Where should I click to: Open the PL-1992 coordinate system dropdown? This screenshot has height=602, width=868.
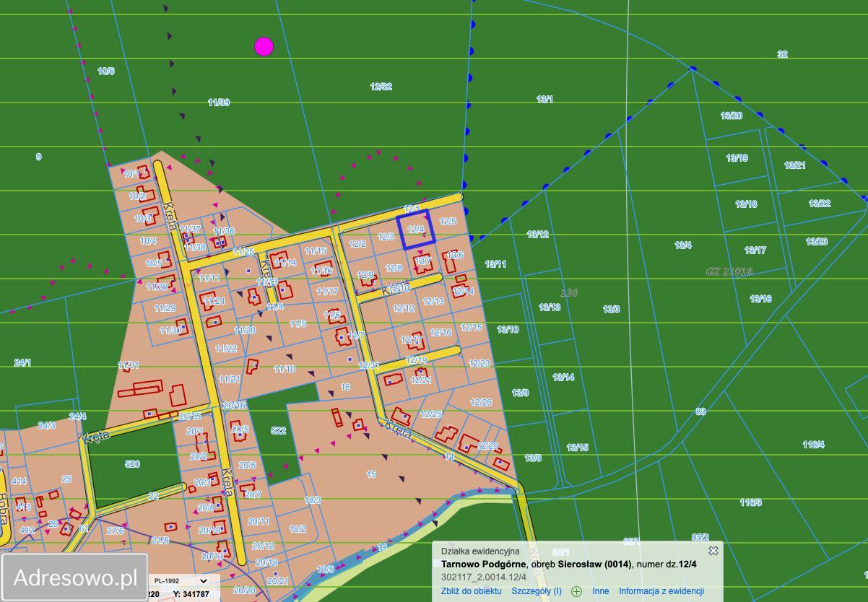(x=181, y=580)
